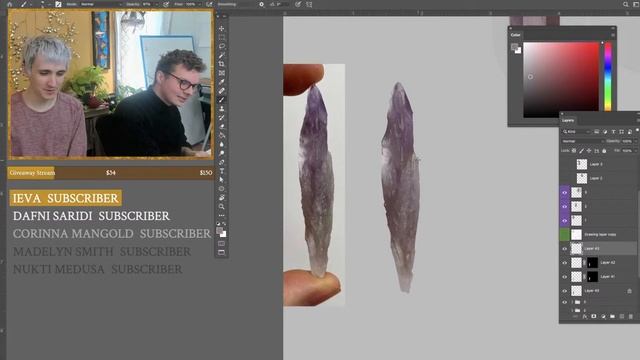
Task: Click the rainbow hue slider
Action: (x=608, y=76)
